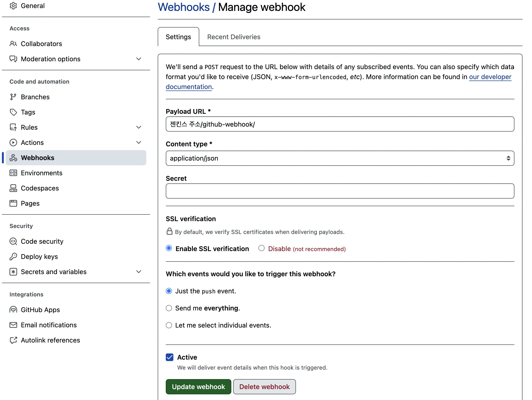Click the Codespaces icon

[14, 188]
